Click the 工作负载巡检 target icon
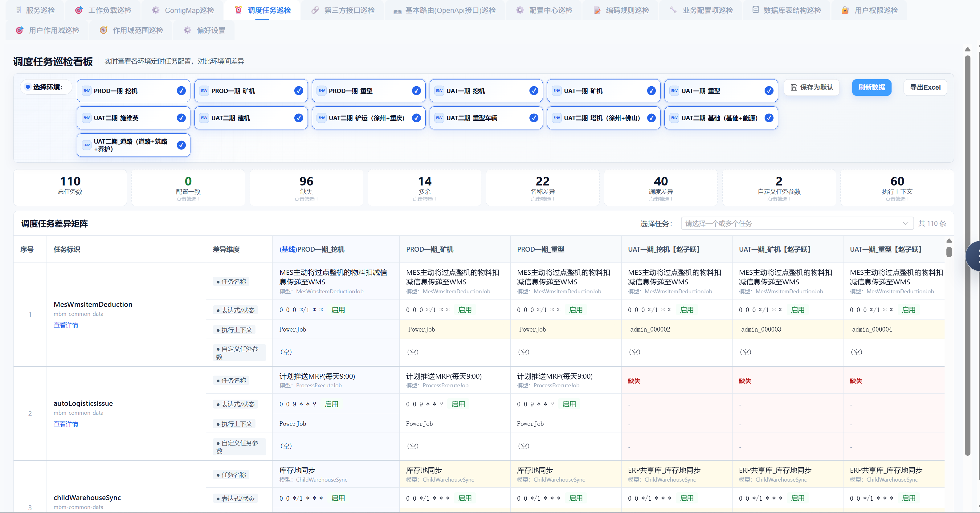The width and height of the screenshot is (980, 513). coord(79,10)
